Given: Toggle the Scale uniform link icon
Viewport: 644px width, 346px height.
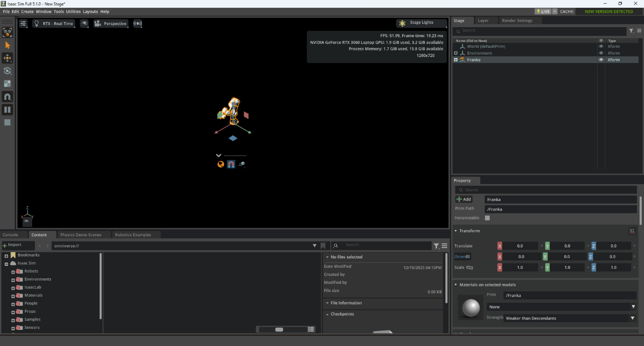Looking at the screenshot, I should tap(470, 267).
